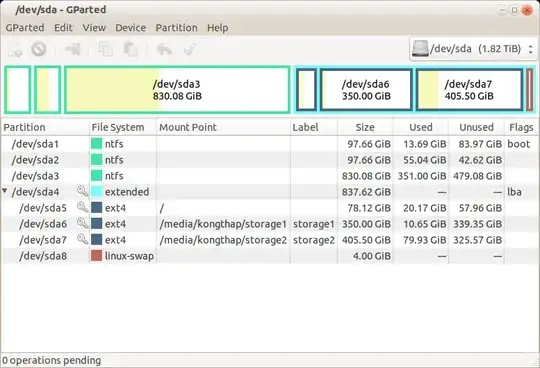The image size is (540, 368).
Task: Click the Copy partition toolbar icon
Action: (105, 49)
